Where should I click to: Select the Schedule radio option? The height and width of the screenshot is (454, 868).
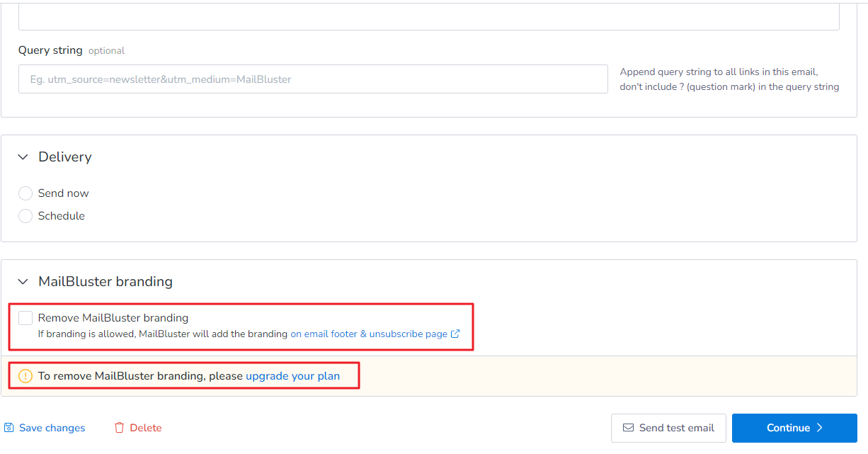(25, 216)
